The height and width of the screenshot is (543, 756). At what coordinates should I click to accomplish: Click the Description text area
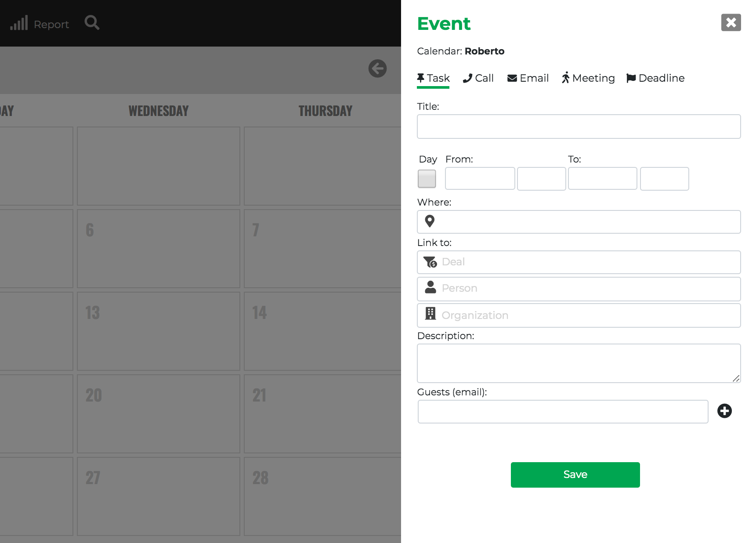(579, 363)
